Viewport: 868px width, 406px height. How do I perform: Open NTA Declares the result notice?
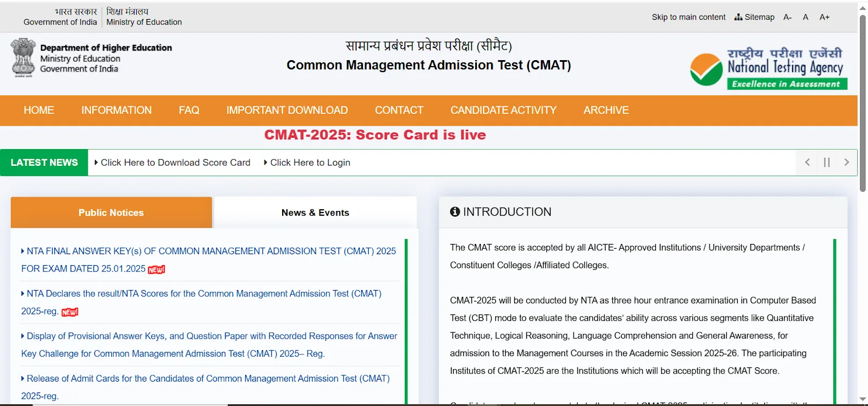(x=201, y=302)
